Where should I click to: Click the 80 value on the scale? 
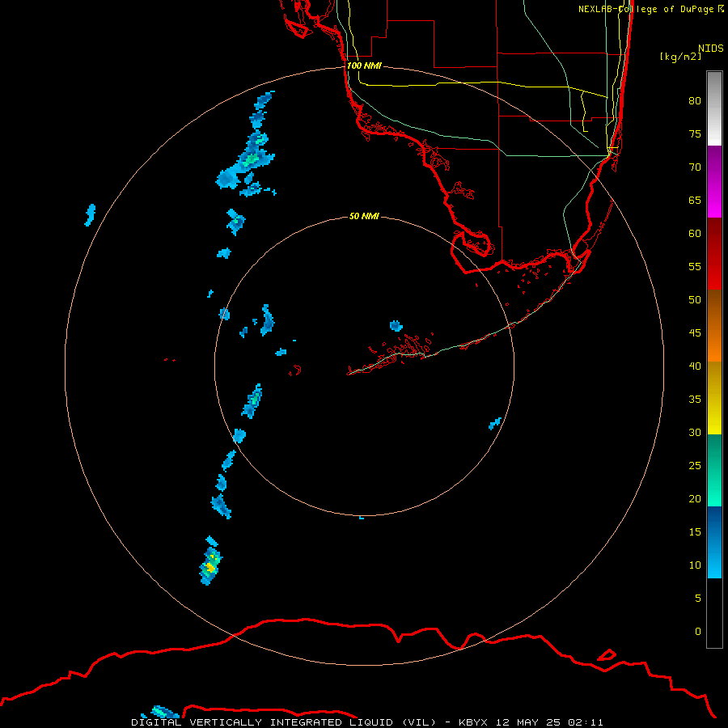click(x=695, y=101)
